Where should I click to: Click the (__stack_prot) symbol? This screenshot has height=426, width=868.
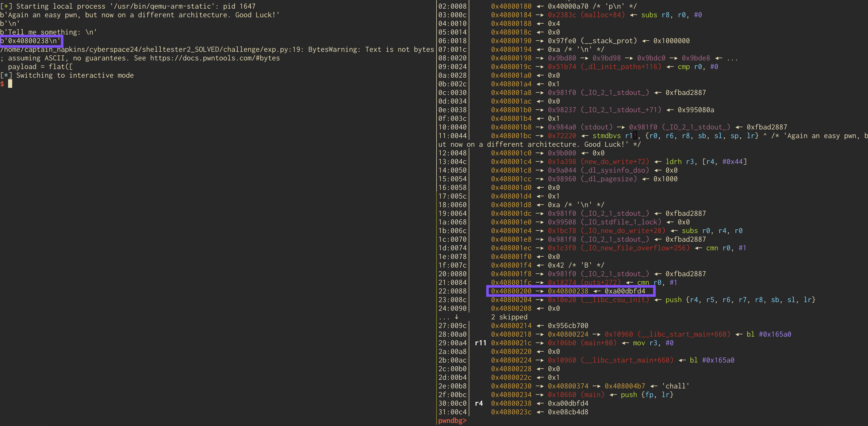point(609,41)
